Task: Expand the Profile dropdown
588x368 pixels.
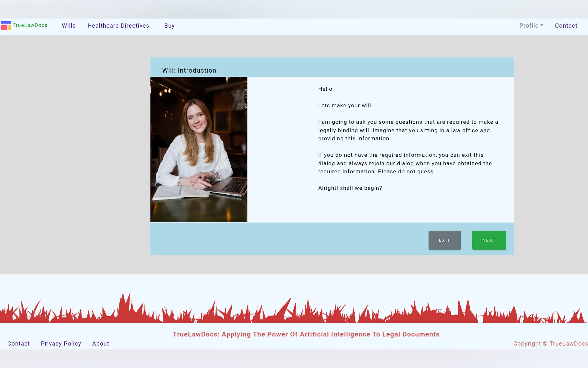Action: [529, 25]
